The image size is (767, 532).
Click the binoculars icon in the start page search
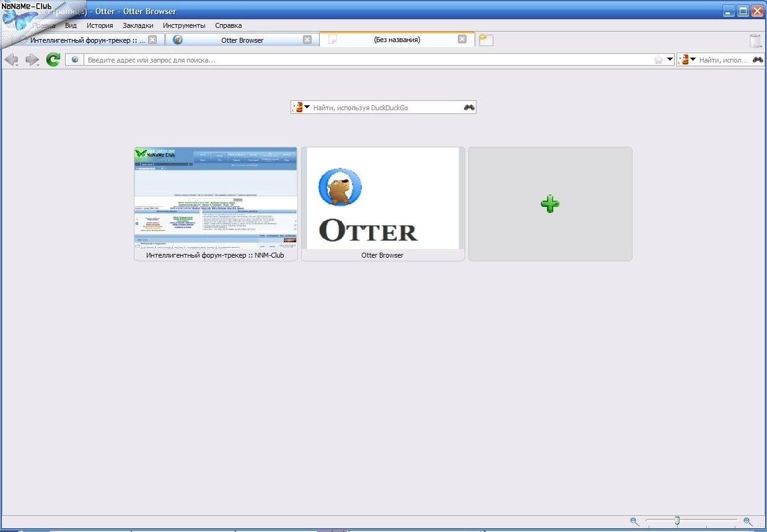pos(469,107)
